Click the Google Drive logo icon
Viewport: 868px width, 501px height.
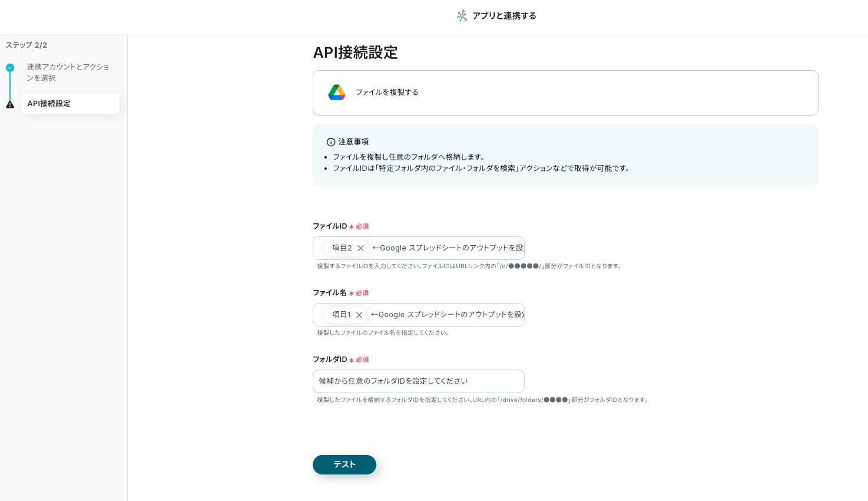tap(337, 93)
